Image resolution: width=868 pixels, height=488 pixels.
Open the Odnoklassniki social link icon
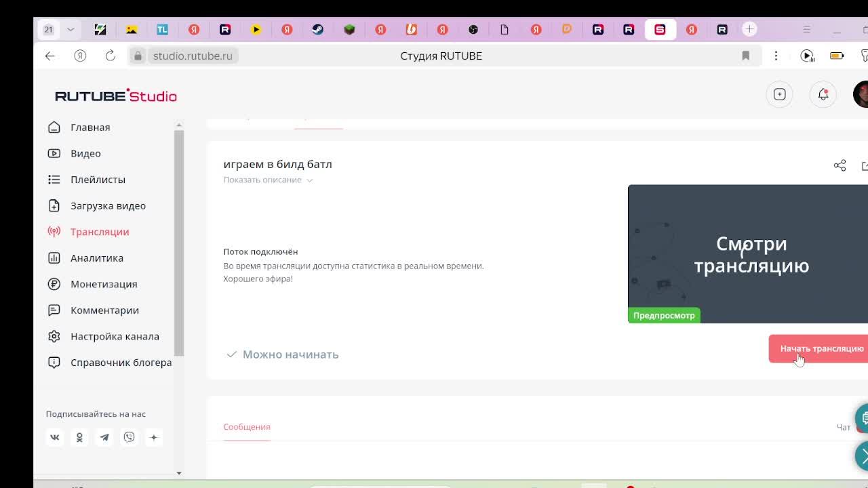point(79,437)
